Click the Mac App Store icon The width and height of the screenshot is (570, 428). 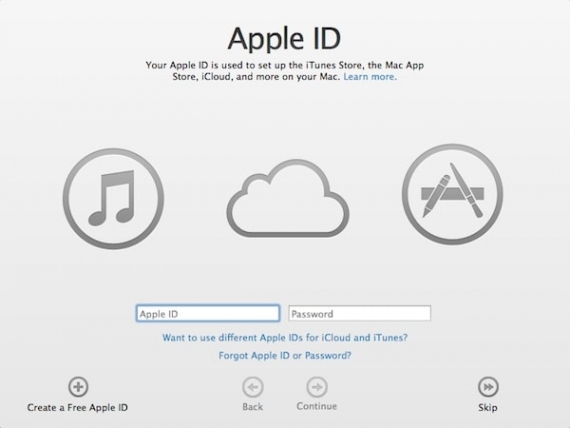(453, 194)
